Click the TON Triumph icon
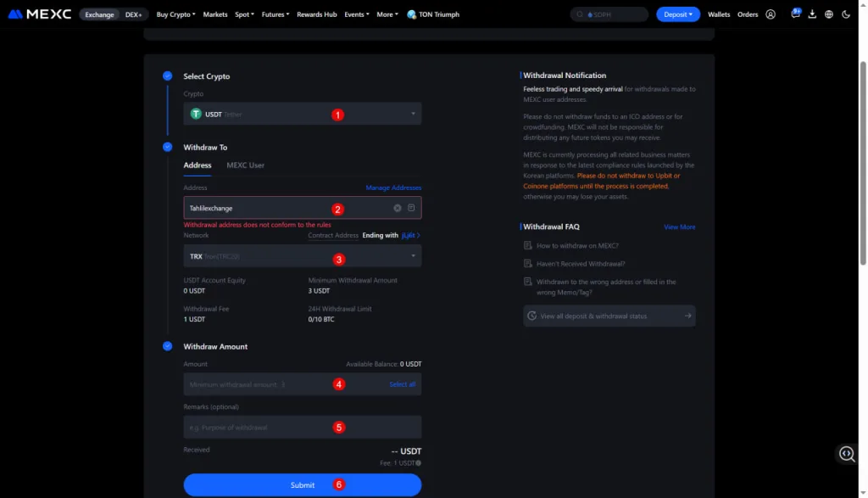 [411, 14]
